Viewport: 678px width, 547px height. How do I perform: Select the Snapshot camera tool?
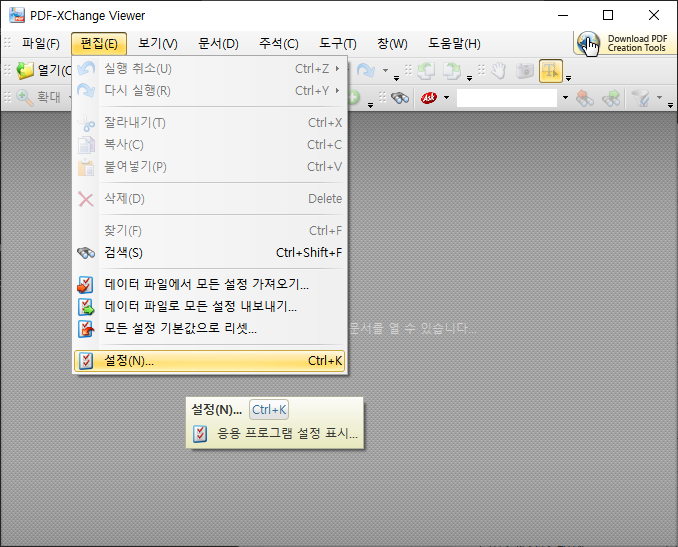(x=524, y=71)
